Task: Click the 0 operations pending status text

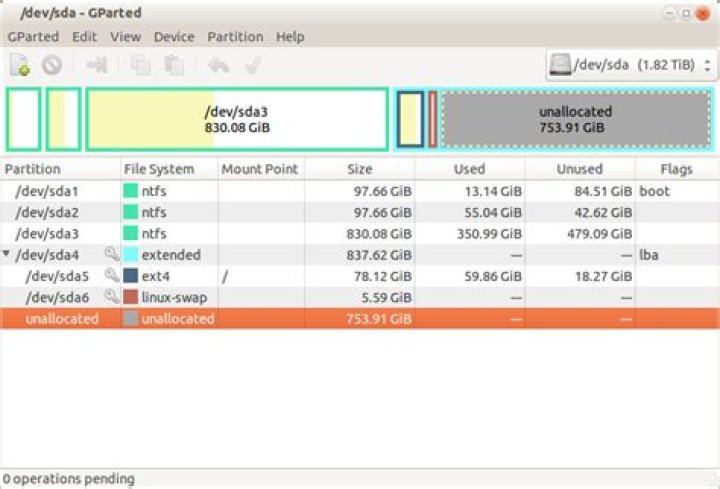Action: [68, 479]
